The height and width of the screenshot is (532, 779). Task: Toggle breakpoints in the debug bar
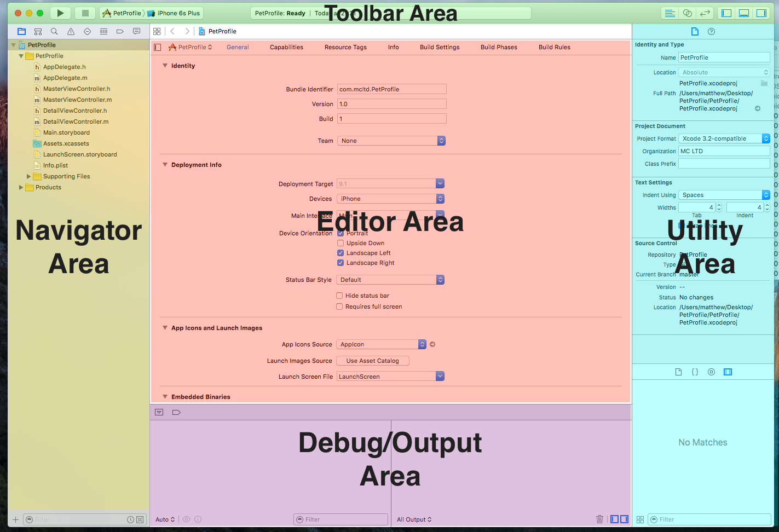pos(176,412)
